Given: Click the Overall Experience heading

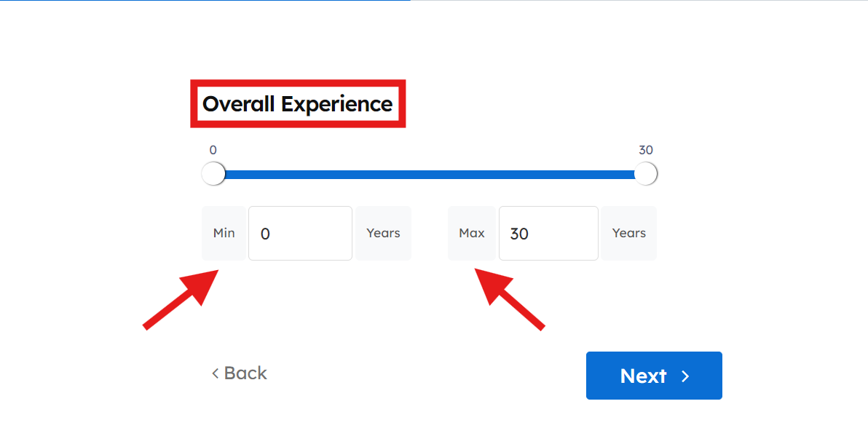Looking at the screenshot, I should tap(297, 104).
